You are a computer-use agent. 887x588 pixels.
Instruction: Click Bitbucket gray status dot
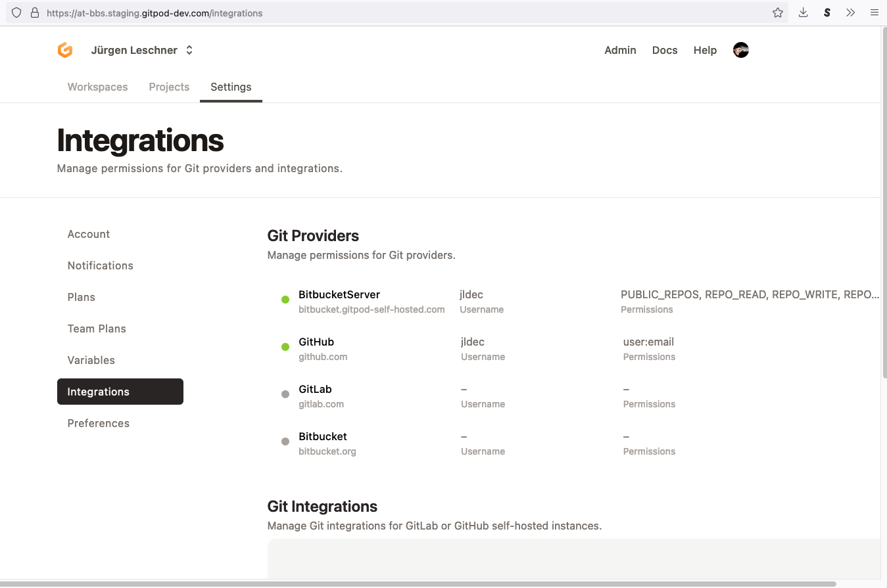[x=285, y=441]
